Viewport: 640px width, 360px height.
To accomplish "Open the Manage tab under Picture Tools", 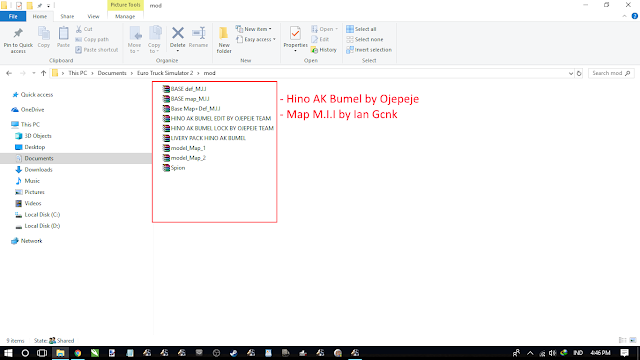I will click(x=125, y=16).
